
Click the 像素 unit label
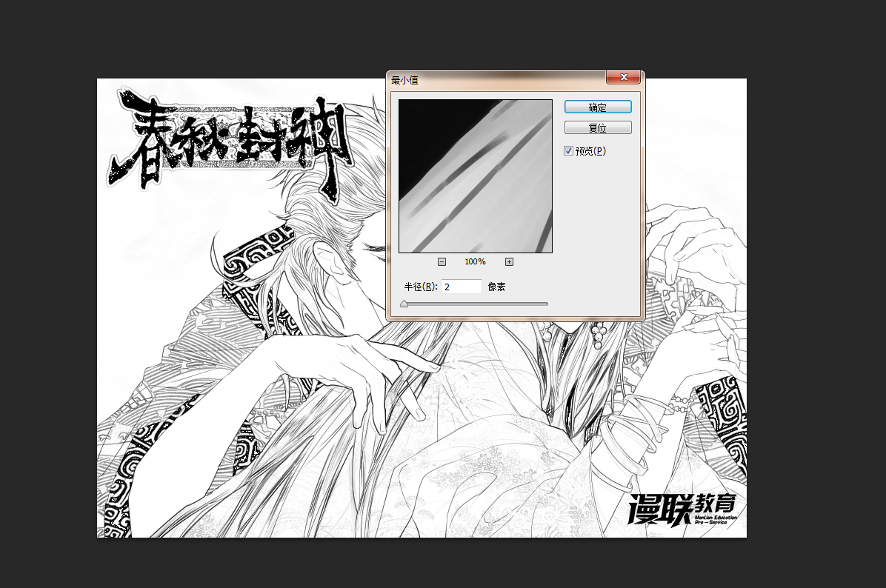coord(496,287)
